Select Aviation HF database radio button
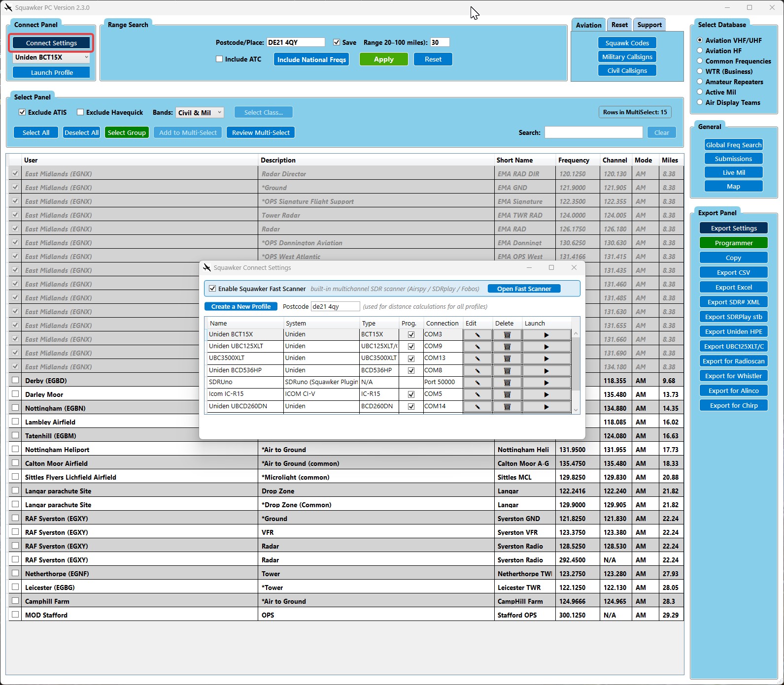 pos(700,50)
